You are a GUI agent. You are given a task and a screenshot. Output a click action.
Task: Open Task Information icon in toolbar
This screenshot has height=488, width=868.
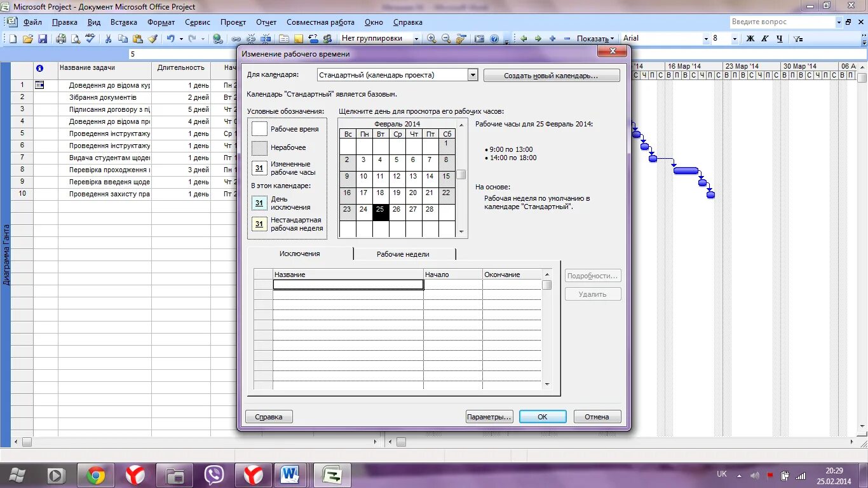pos(283,39)
